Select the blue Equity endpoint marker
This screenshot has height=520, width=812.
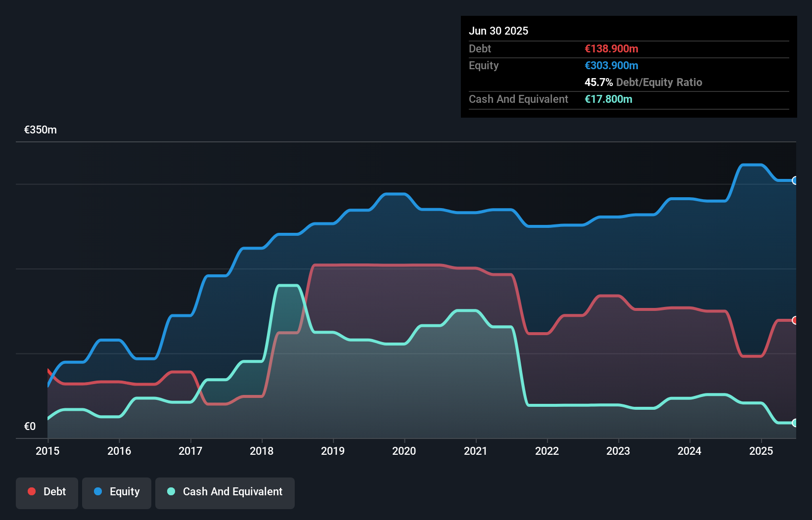pos(795,180)
